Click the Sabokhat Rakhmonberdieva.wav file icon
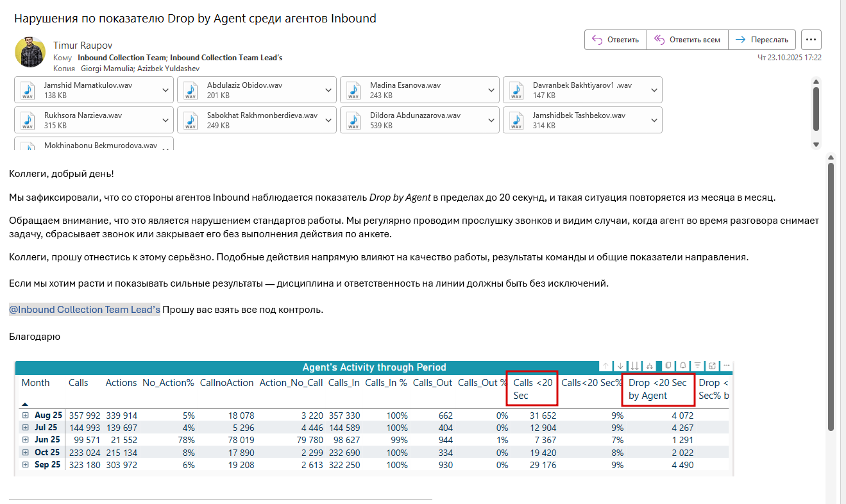This screenshot has width=846, height=504. click(x=190, y=120)
